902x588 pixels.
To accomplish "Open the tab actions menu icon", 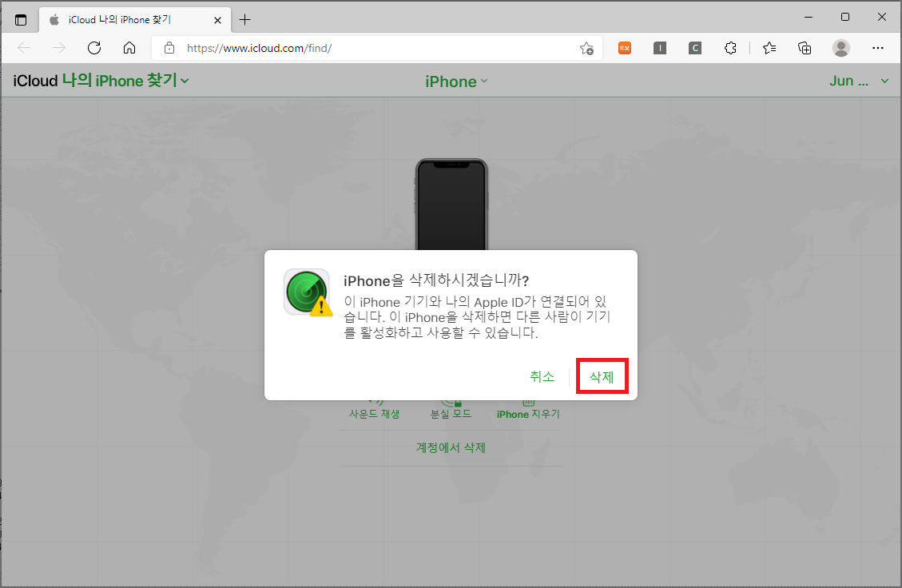I will 21,20.
